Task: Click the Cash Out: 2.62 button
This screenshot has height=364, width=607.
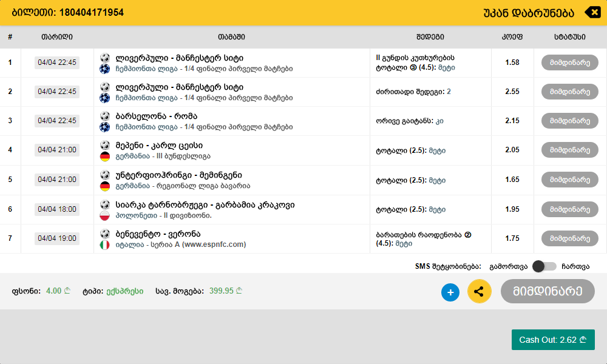Action: [x=553, y=340]
